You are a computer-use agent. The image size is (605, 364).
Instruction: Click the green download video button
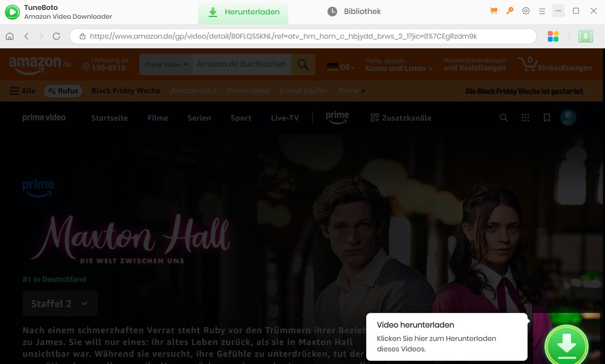coord(566,346)
